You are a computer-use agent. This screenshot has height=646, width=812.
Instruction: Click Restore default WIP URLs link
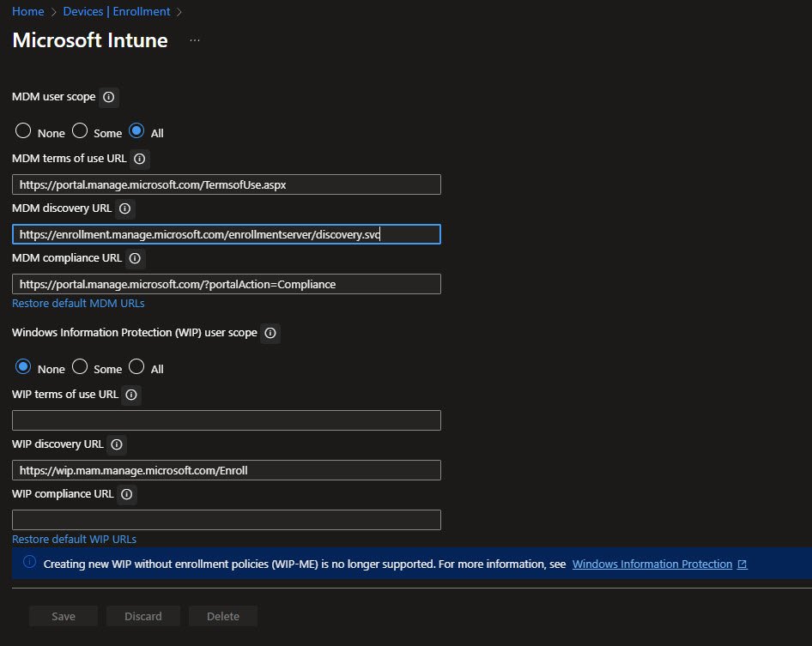[x=74, y=539]
